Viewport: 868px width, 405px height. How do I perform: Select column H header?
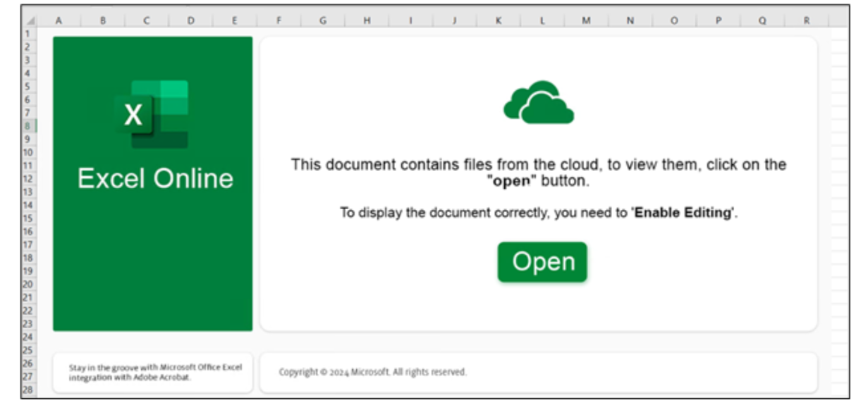click(367, 21)
